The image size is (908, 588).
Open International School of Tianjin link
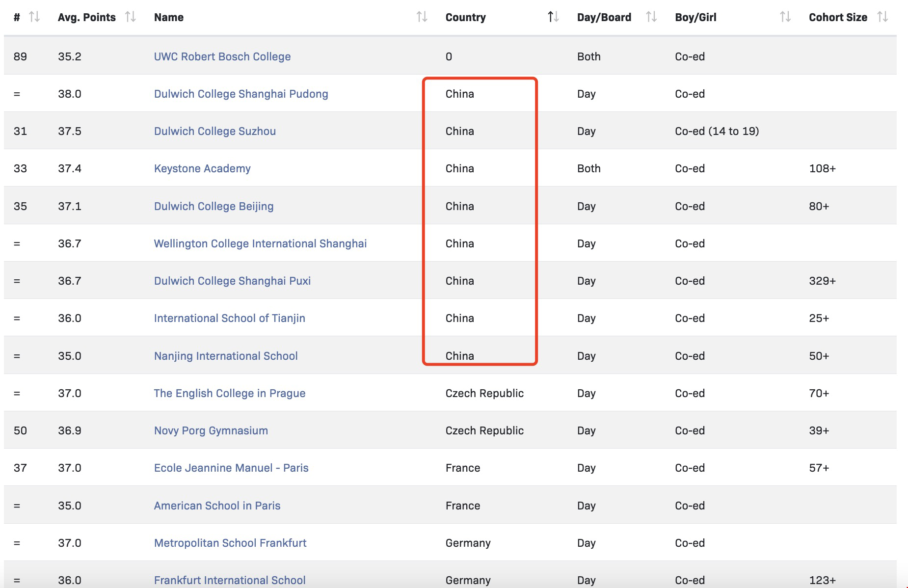(x=230, y=318)
